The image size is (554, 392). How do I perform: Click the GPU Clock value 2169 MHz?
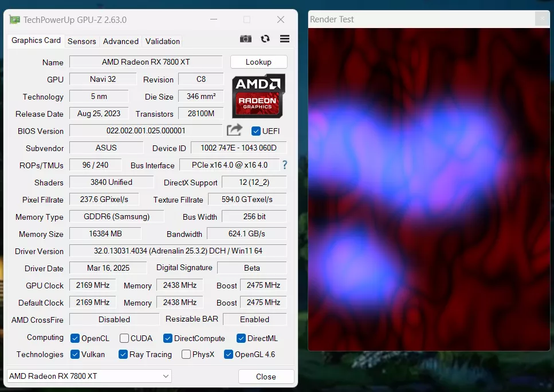click(93, 285)
